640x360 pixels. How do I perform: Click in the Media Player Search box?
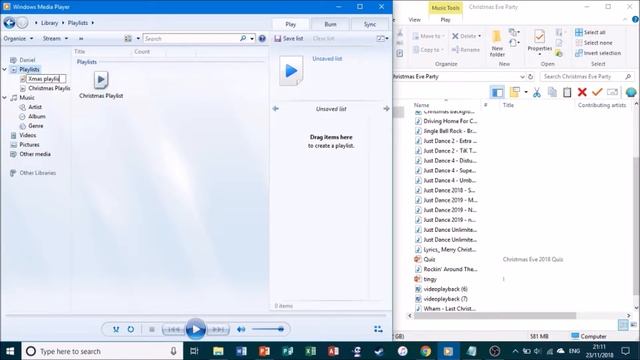191,38
